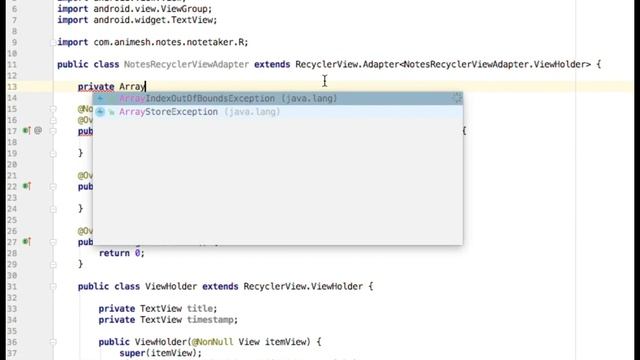Click the @ annotation gutter icon on line 17
The height and width of the screenshot is (360, 640).
pyautogui.click(x=38, y=131)
